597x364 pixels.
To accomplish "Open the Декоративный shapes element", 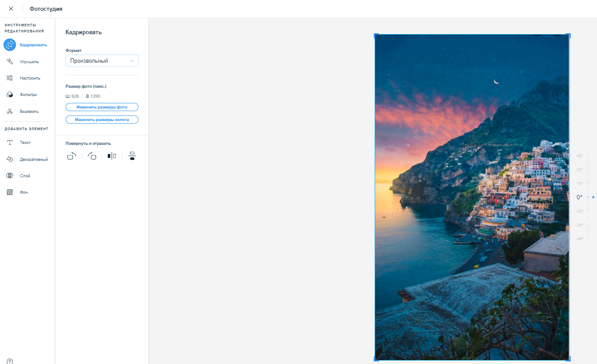I will coord(10,159).
